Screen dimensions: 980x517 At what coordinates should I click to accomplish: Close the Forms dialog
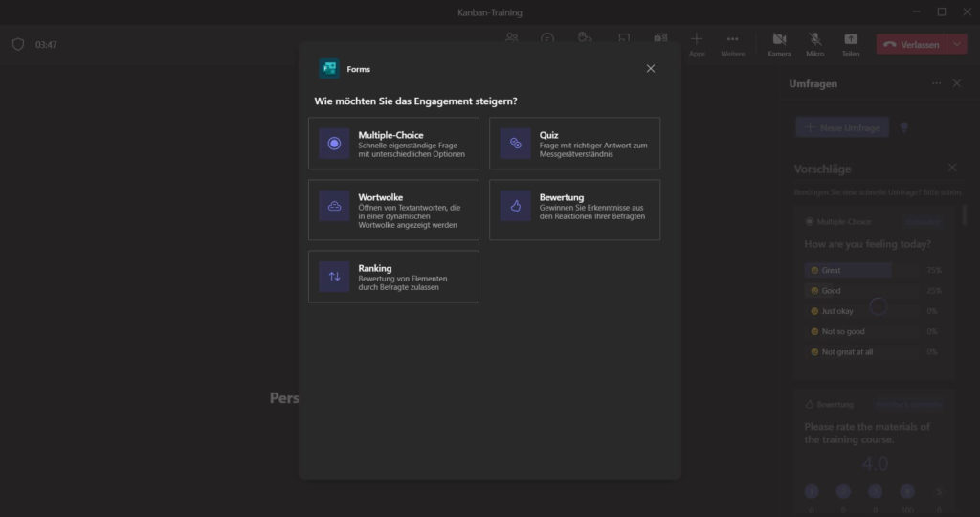[x=651, y=69]
